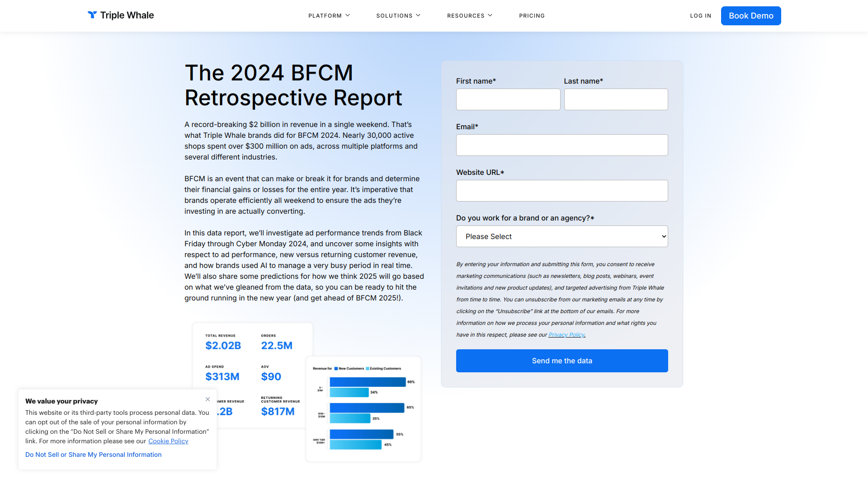Viewport: 868px width, 488px height.
Task: Click the Existing Customers legend swatch
Action: tap(368, 369)
